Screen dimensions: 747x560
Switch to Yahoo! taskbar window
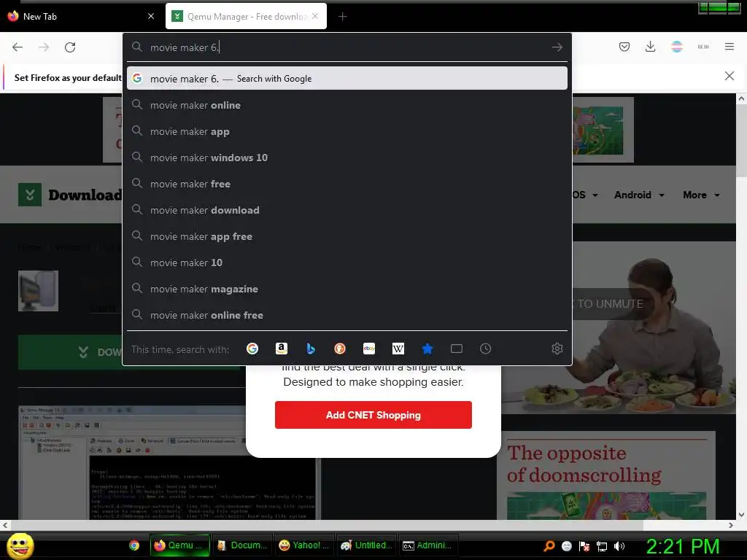304,545
